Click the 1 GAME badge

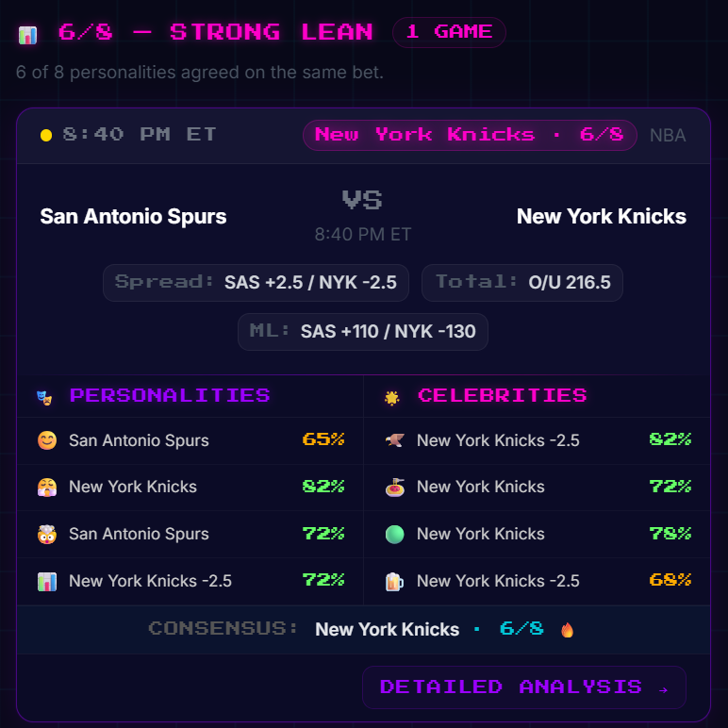[449, 32]
